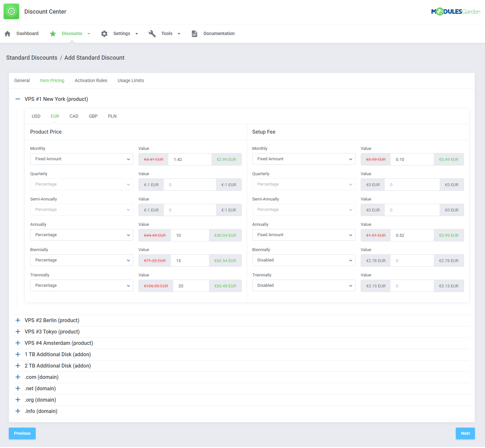Switch to the Usage Limits tab
The height and width of the screenshot is (448, 485).
[x=131, y=80]
